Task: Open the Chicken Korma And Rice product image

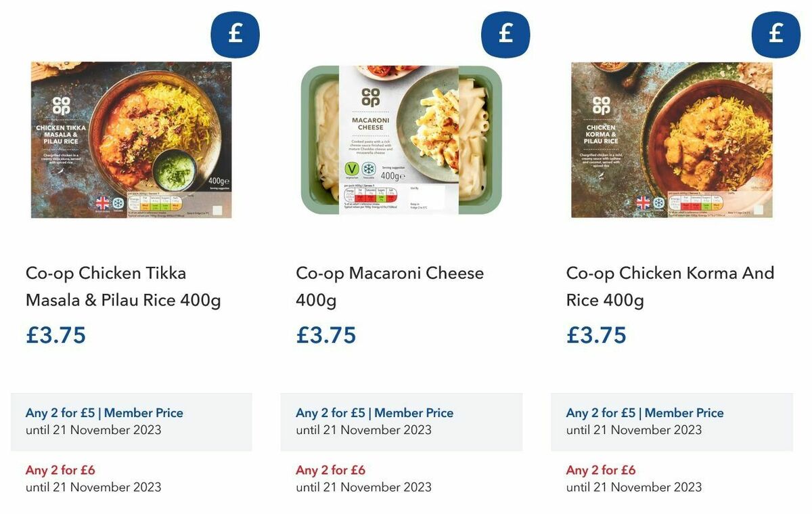Action: [x=673, y=140]
